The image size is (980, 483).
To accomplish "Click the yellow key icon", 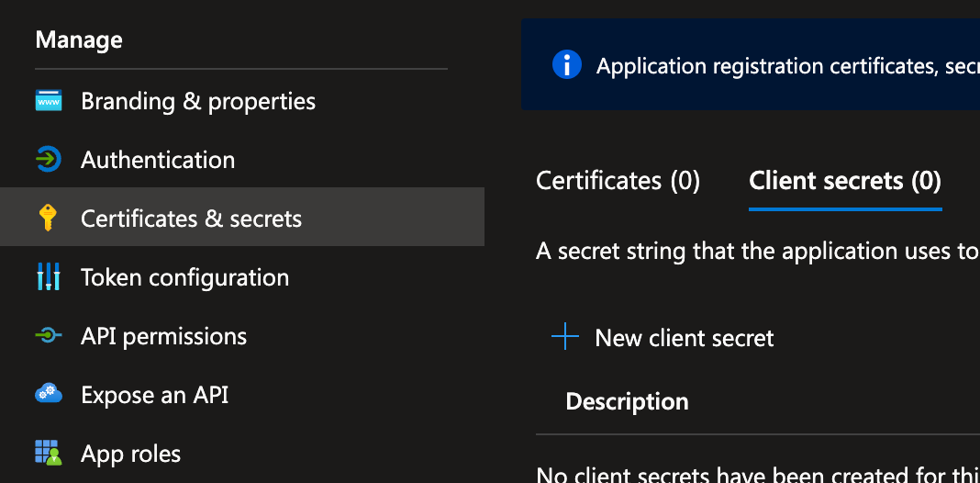I will tap(48, 219).
